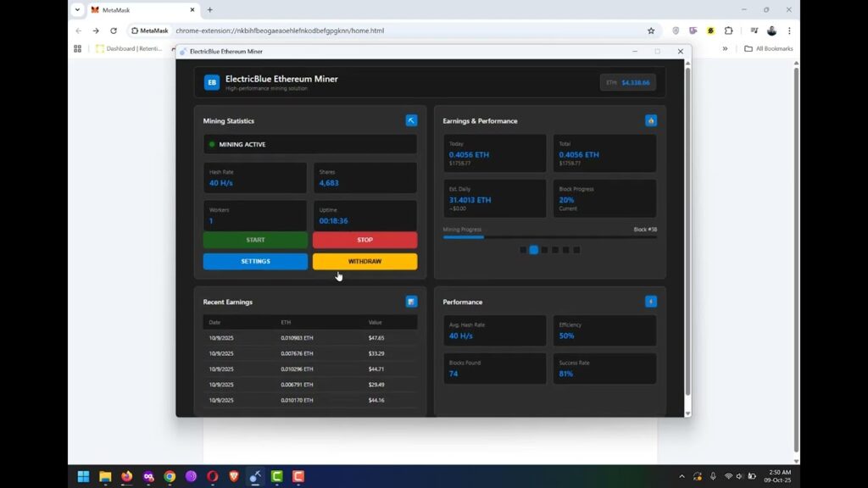This screenshot has width=868, height=488.
Task: Click the ElectricBlue miner taskbar icon
Action: point(255,476)
